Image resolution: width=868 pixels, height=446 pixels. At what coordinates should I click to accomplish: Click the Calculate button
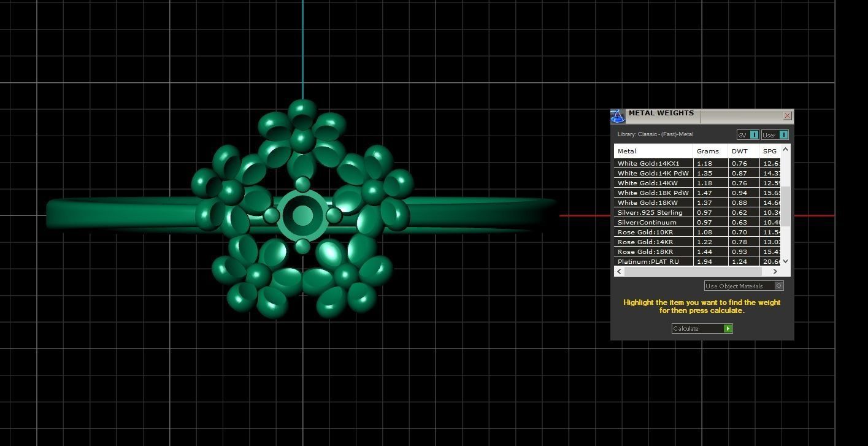pos(702,328)
